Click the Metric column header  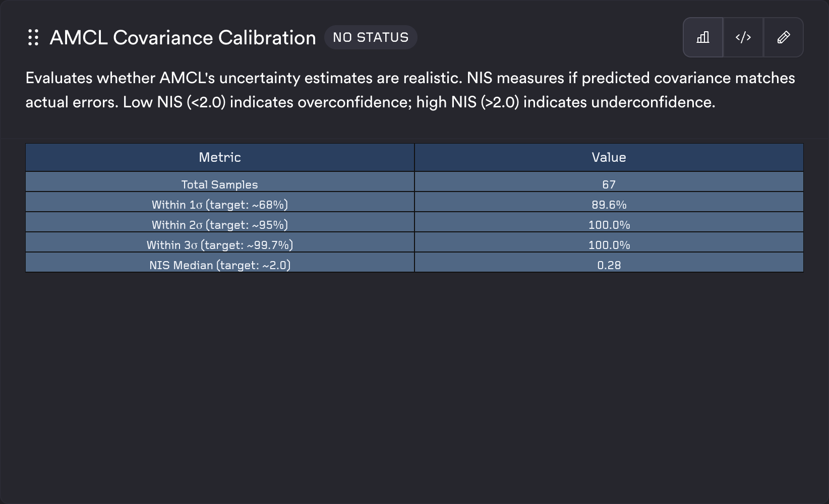click(219, 157)
